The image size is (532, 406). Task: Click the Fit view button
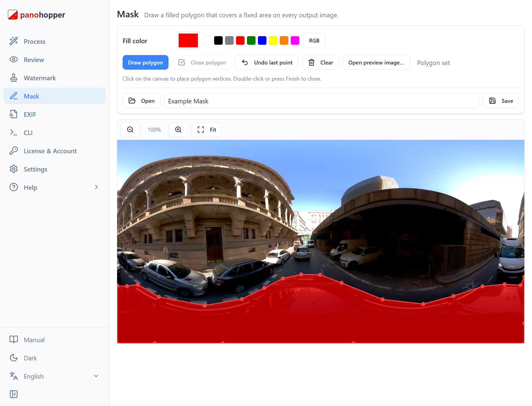[207, 130]
